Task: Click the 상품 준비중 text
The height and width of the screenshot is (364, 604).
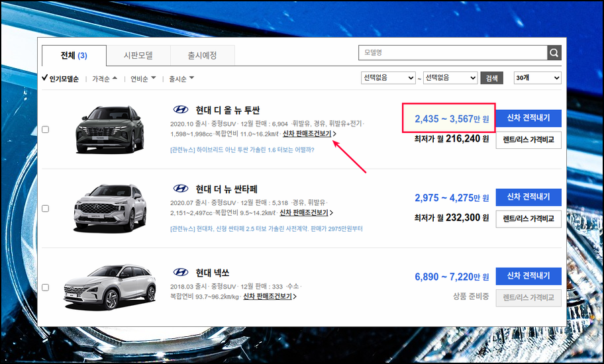Action: click(x=471, y=296)
